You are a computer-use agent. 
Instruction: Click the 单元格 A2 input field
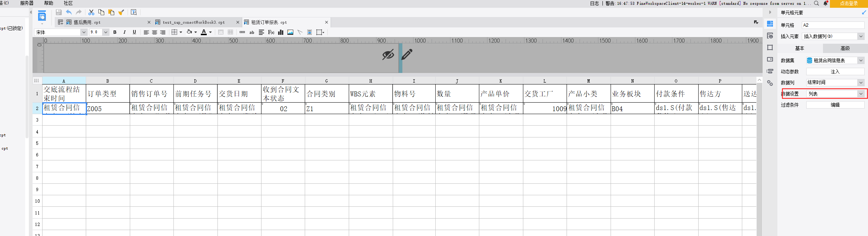coord(833,25)
